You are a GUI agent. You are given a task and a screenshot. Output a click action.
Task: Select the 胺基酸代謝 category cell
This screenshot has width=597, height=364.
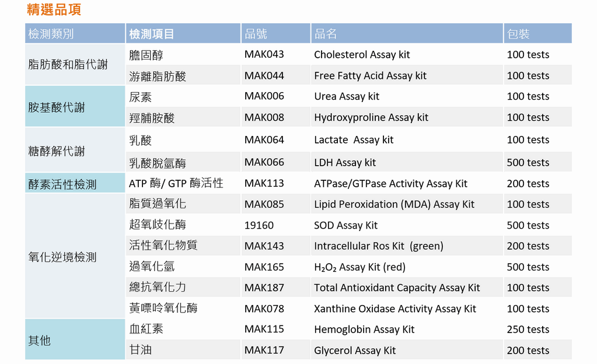(57, 107)
